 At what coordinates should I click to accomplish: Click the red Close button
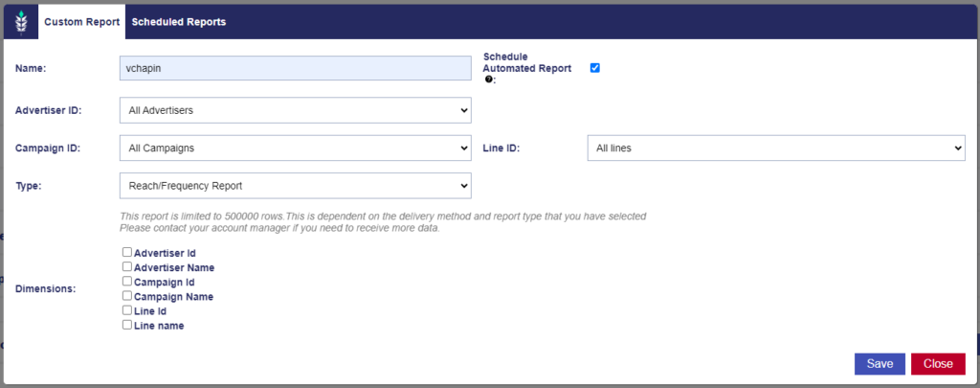tap(938, 364)
